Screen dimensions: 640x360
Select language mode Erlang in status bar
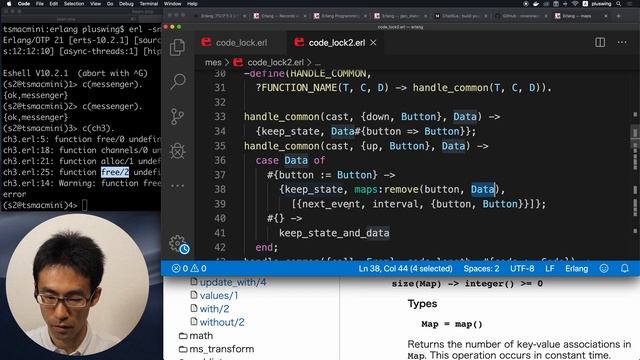coord(576,269)
